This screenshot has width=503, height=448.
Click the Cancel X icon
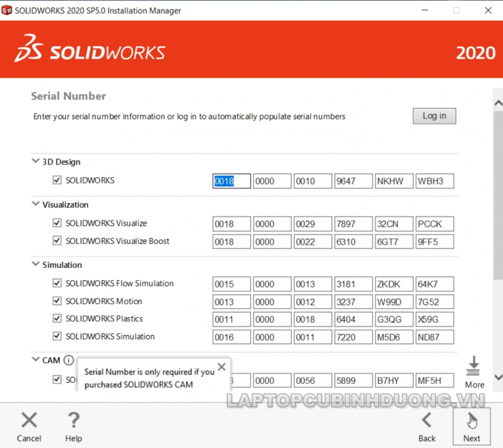29,420
